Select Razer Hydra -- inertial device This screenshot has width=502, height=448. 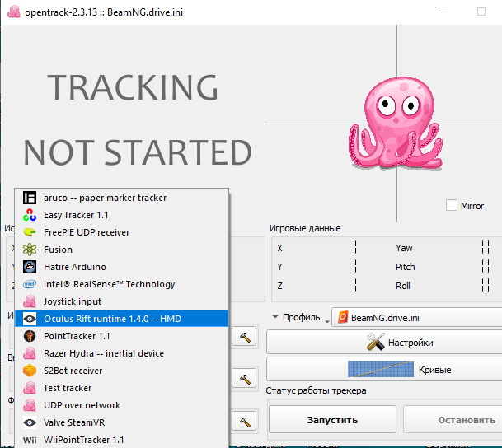(104, 353)
